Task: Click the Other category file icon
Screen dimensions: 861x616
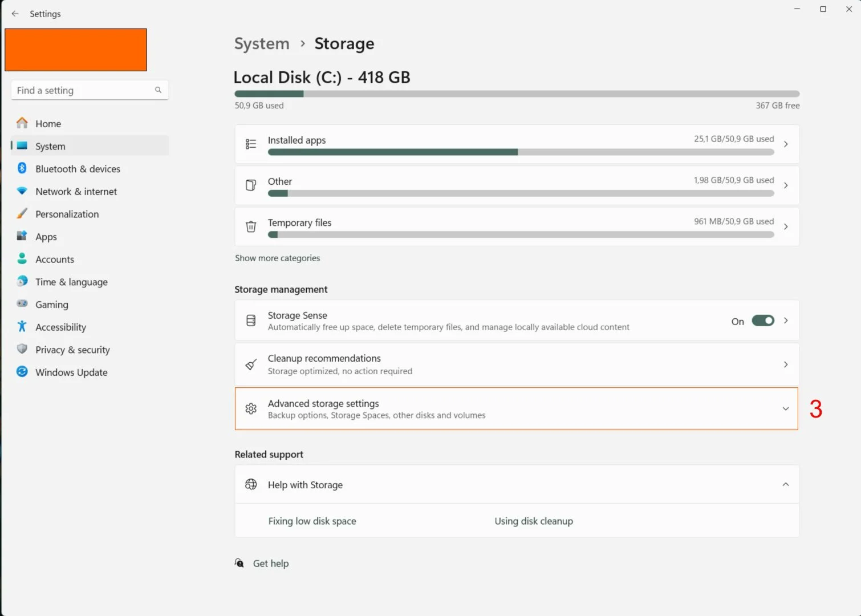Action: (251, 185)
